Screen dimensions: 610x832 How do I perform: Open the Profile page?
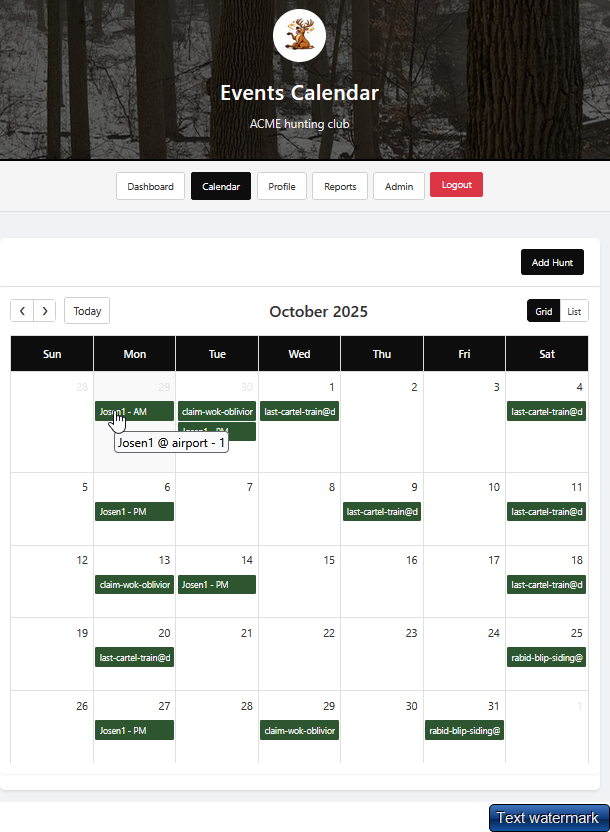coord(282,186)
